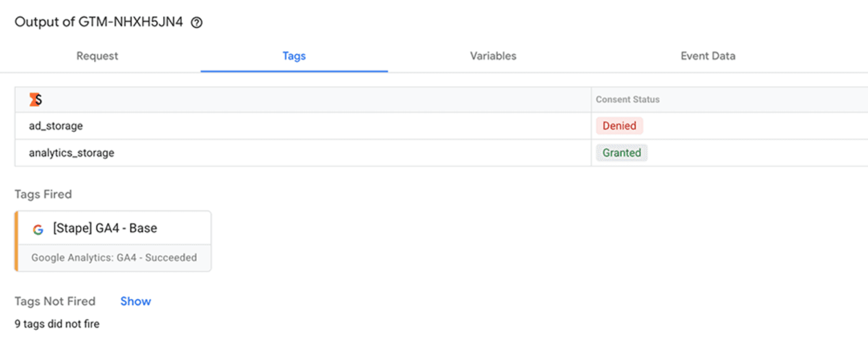Select the analytics_storage row label
Screen dimensions: 868x348
click(x=72, y=153)
